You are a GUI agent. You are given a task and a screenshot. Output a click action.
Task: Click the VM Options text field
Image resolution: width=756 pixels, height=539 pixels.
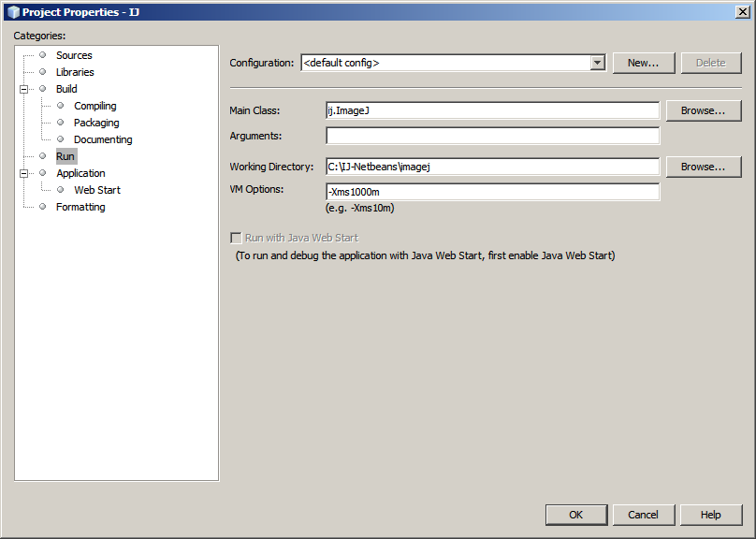pyautogui.click(x=492, y=192)
